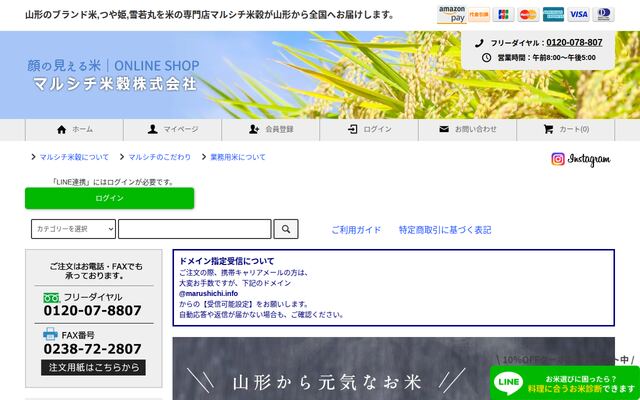Click the green free-dial icon in sidebar

(51, 298)
